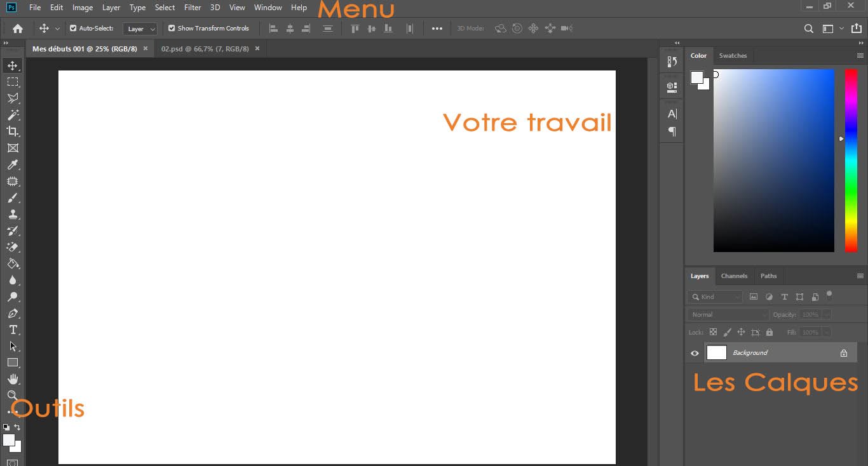
Task: Uncheck the Auto-Select checkbox
Action: [x=73, y=29]
